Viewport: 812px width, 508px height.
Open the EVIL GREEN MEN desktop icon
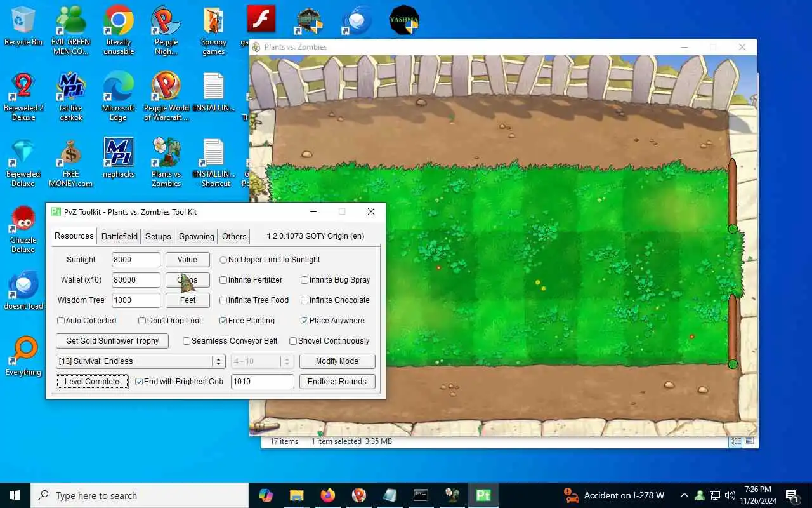tap(71, 30)
